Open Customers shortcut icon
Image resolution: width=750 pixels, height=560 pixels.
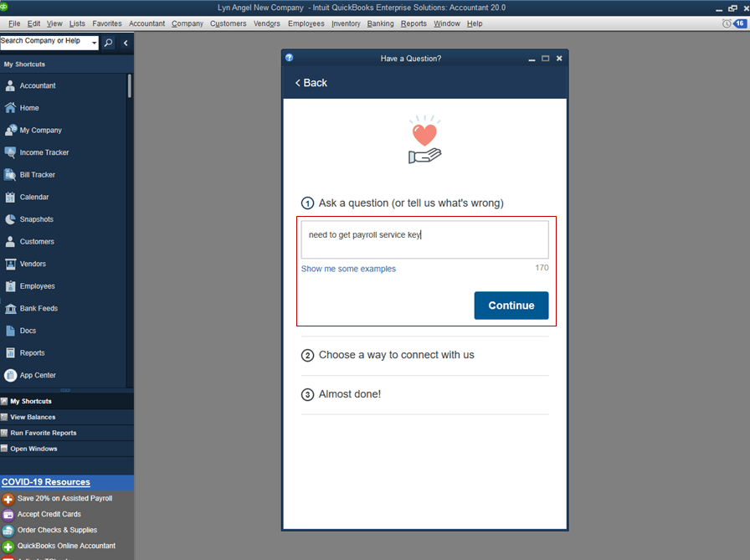(x=10, y=242)
